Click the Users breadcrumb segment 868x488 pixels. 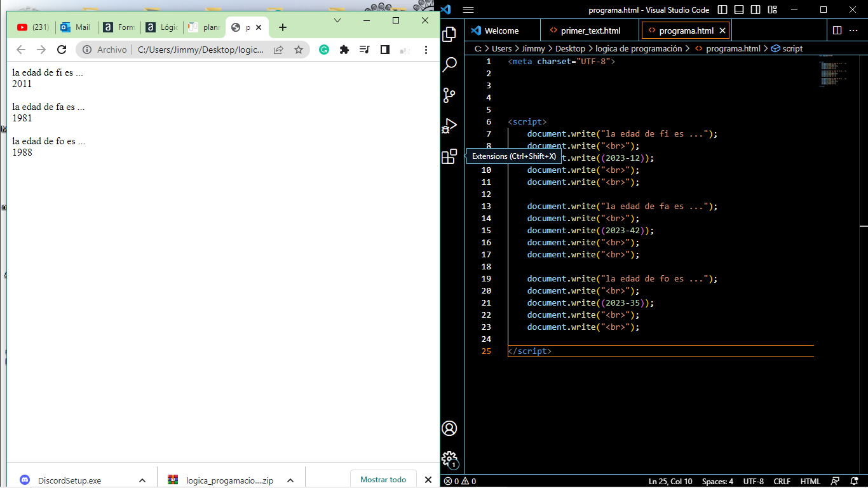click(501, 48)
